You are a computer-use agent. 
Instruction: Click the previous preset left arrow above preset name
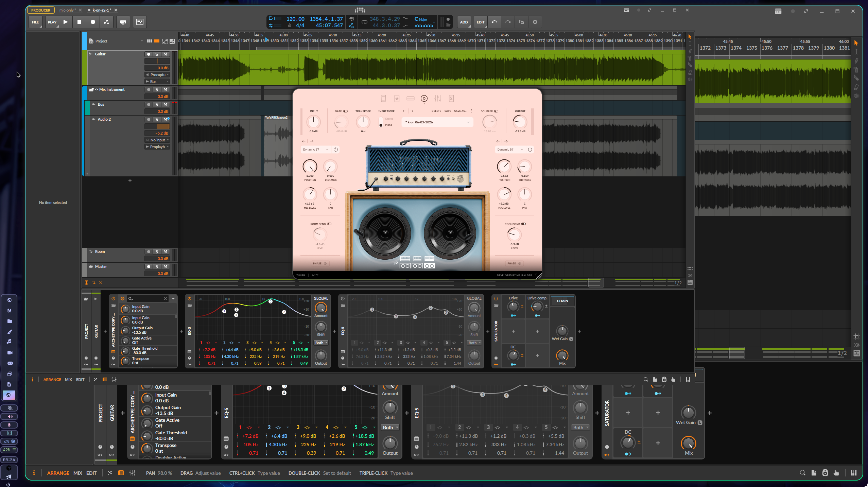[404, 111]
